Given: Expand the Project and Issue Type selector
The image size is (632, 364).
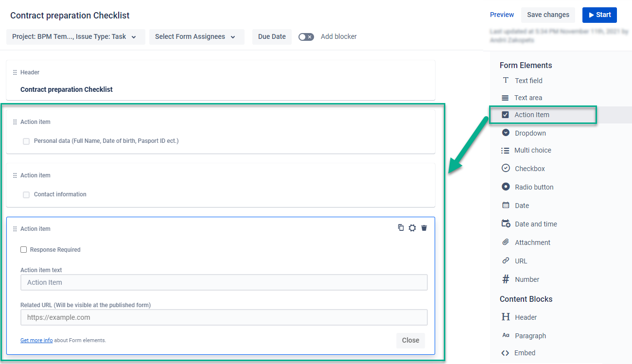Looking at the screenshot, I should click(x=75, y=36).
